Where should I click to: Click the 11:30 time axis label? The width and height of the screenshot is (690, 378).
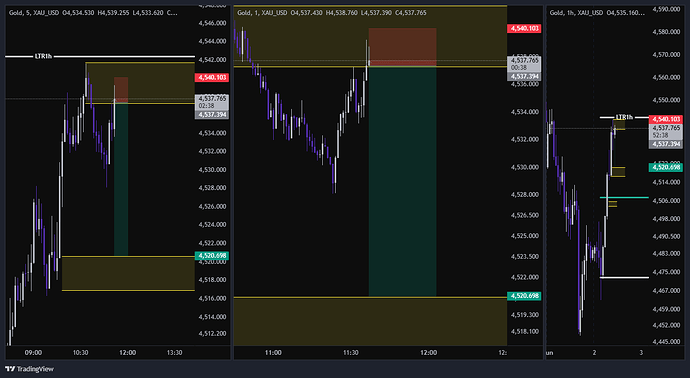click(x=351, y=352)
